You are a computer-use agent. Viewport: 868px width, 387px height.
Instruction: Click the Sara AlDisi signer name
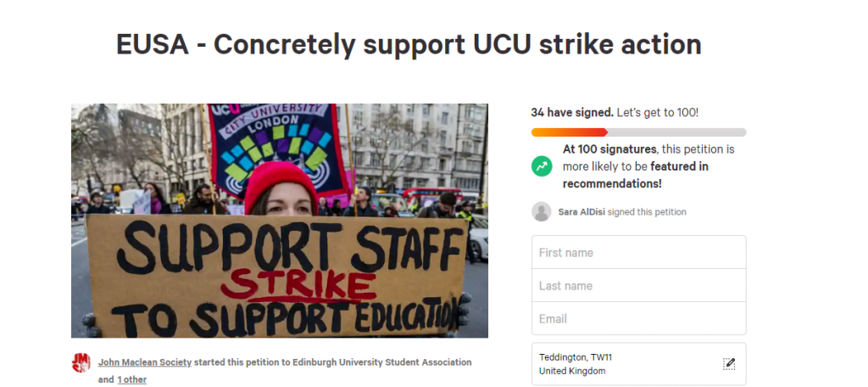coord(581,212)
